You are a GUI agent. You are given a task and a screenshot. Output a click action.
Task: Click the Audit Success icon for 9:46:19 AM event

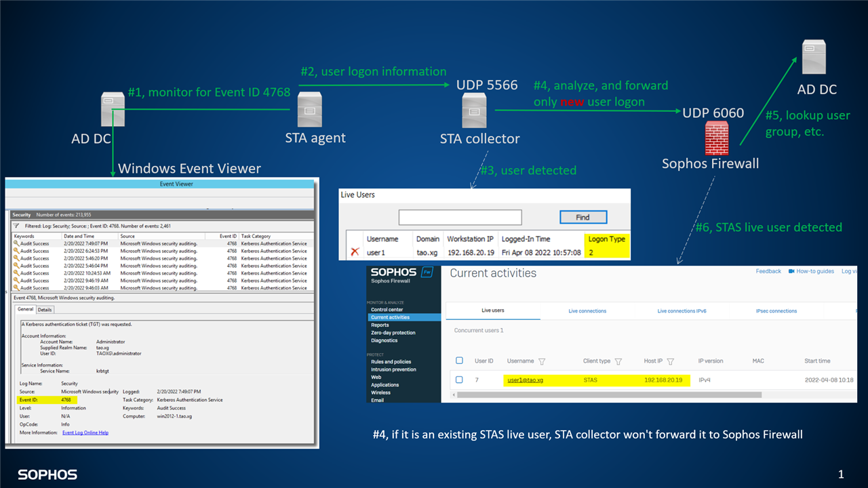tap(16, 281)
